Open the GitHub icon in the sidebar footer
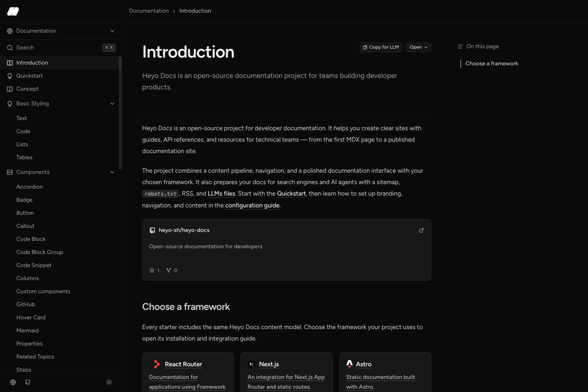Image resolution: width=588 pixels, height=392 pixels. (x=28, y=382)
